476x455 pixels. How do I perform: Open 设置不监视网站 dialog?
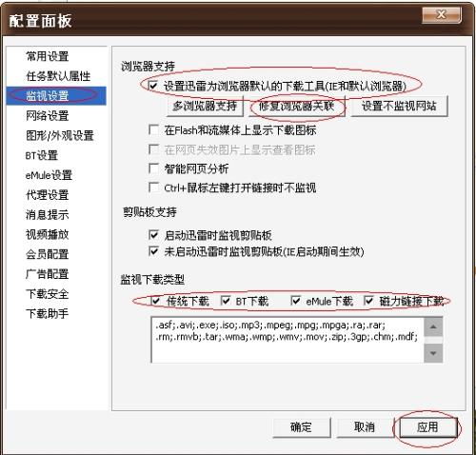click(x=399, y=106)
